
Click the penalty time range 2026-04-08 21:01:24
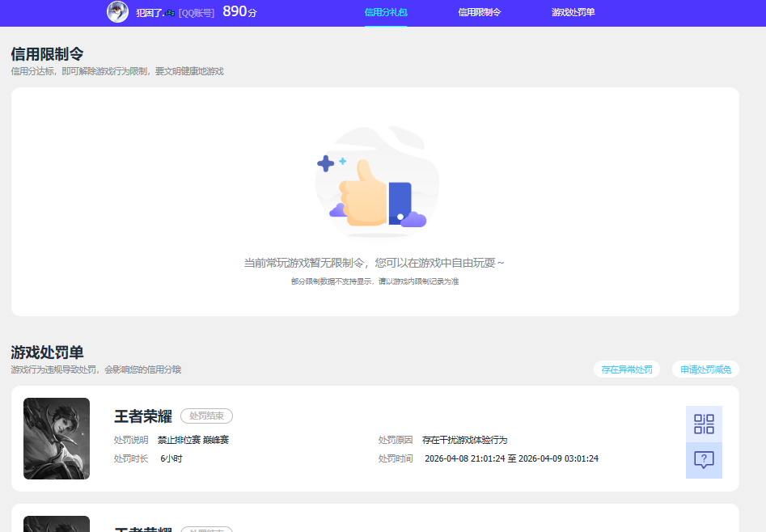tap(511, 458)
